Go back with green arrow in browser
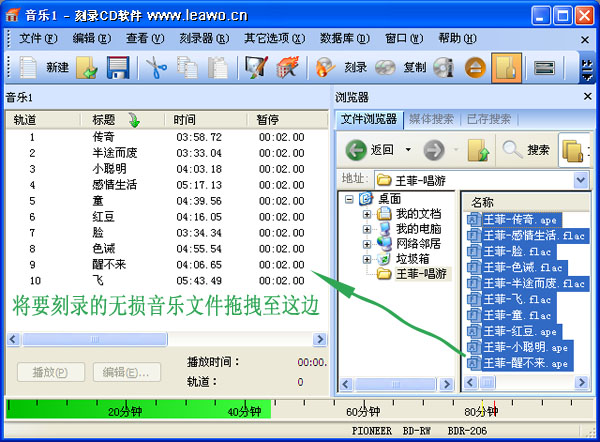The height and width of the screenshot is (442, 600). pos(356,150)
